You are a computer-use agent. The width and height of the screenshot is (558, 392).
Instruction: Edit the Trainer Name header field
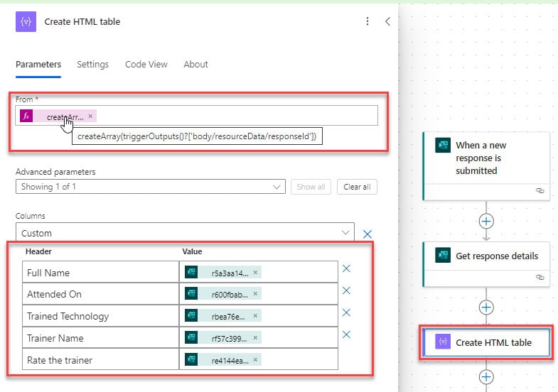[101, 337]
